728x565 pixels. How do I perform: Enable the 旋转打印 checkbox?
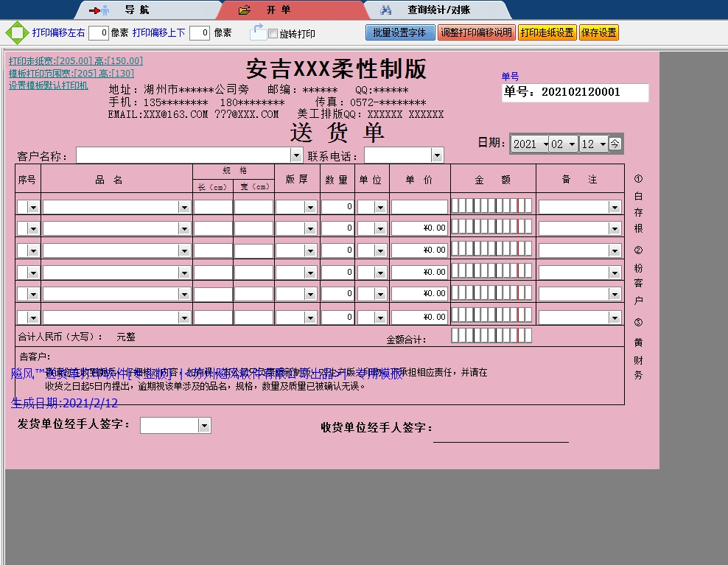273,34
